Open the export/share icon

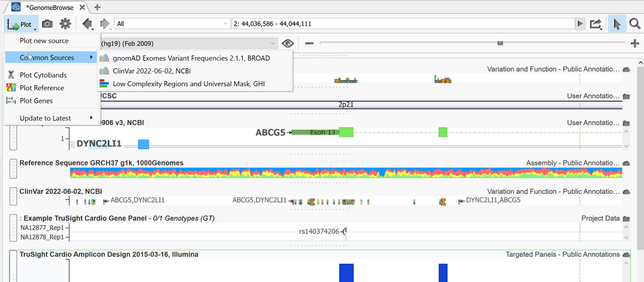pos(596,24)
